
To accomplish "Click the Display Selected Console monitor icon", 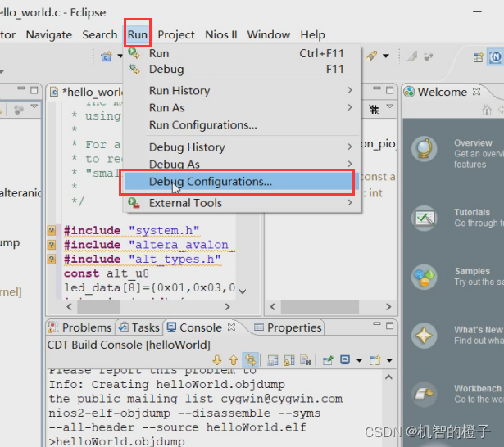I will click(345, 360).
